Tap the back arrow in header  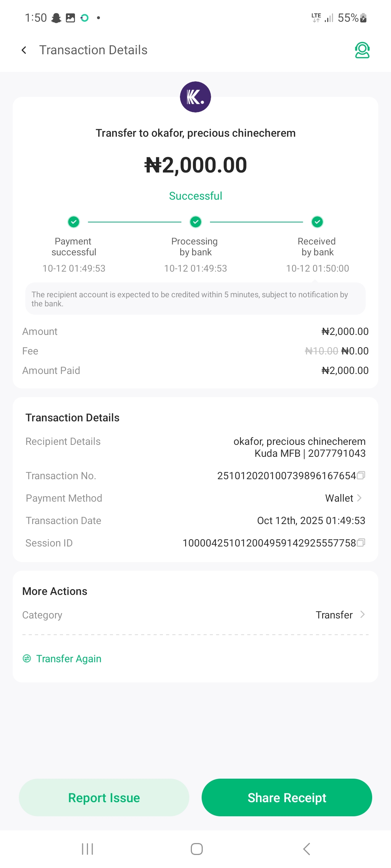[x=24, y=50]
